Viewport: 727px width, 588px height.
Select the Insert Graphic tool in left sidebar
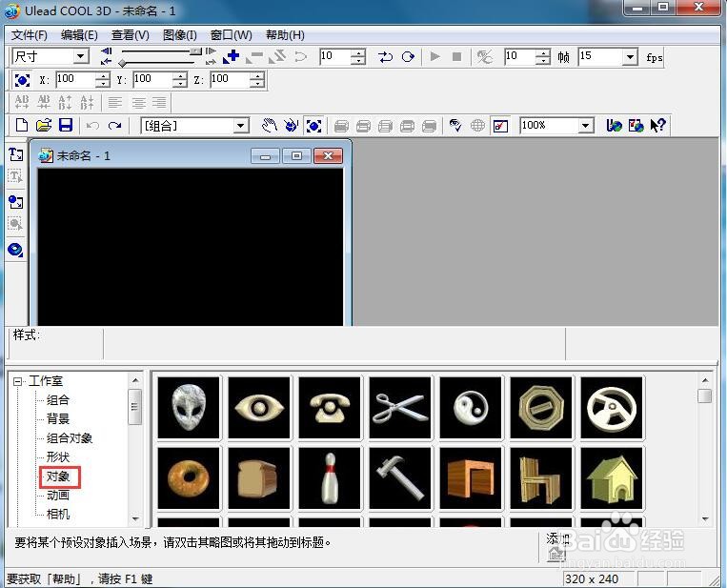tap(16, 202)
